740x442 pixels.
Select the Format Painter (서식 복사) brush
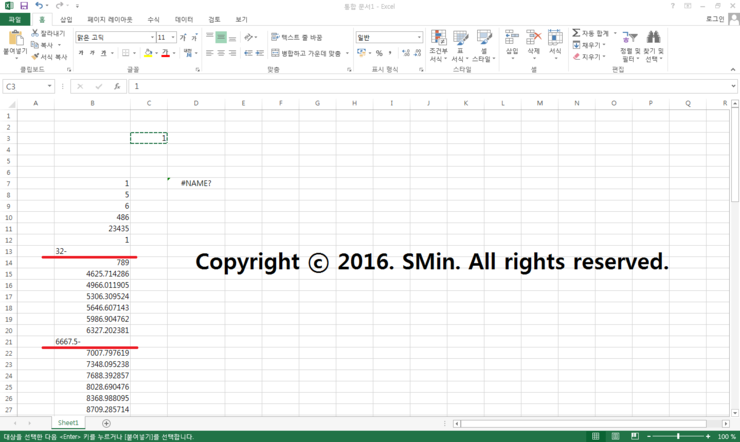pos(35,57)
